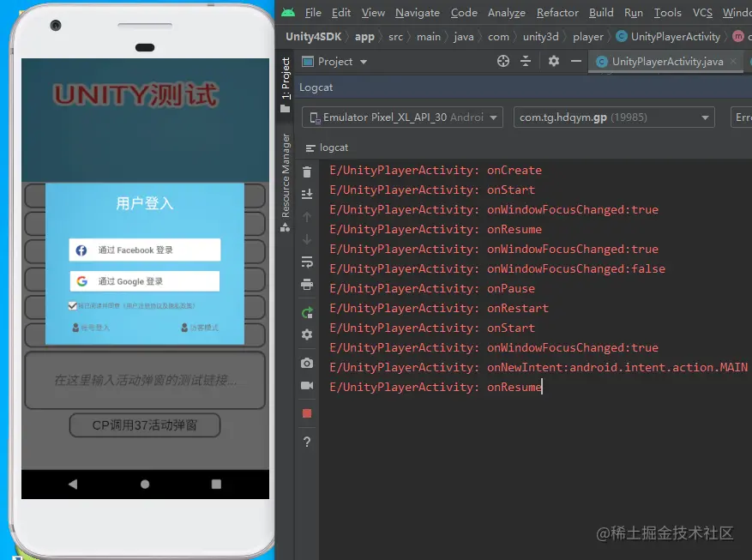Click the help question mark icon
Screen dimensions: 752x560
click(307, 442)
